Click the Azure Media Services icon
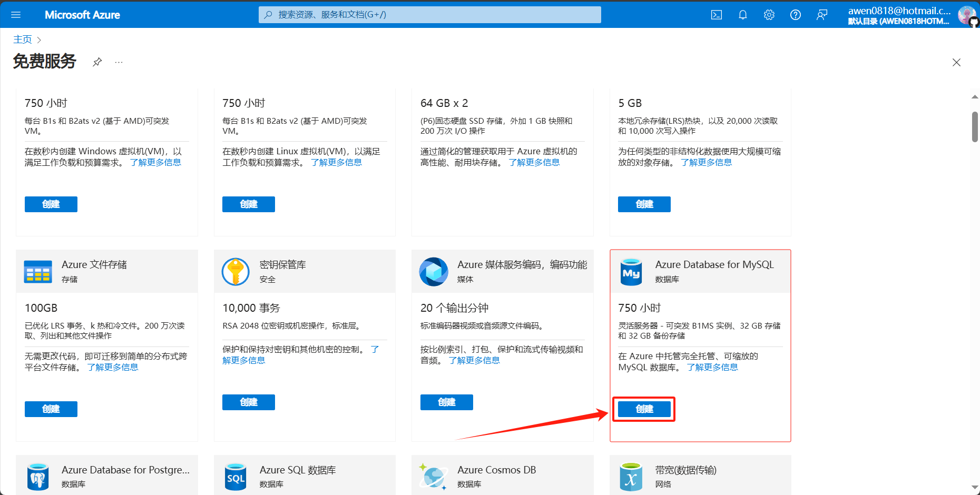 click(434, 272)
